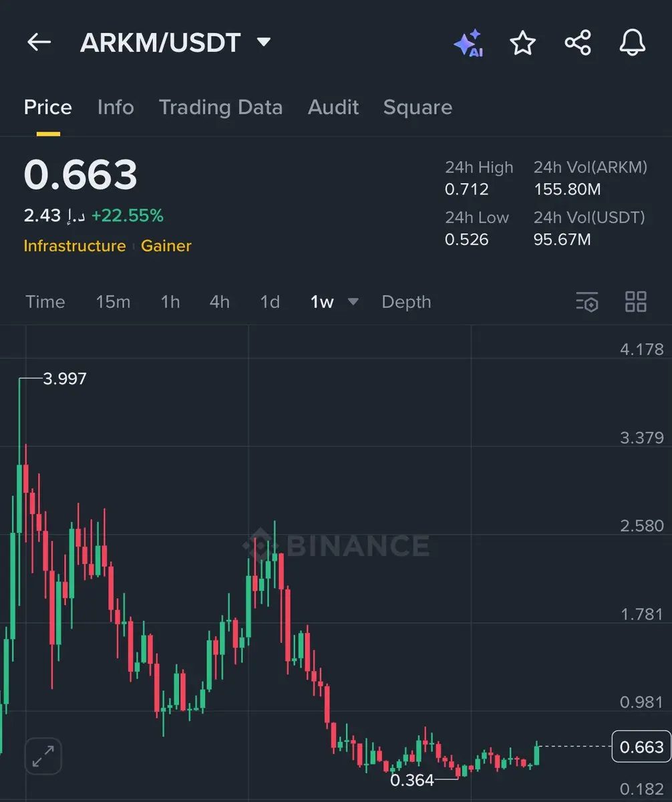Expand the chart to fullscreen
Image resolution: width=672 pixels, height=802 pixels.
click(x=43, y=756)
